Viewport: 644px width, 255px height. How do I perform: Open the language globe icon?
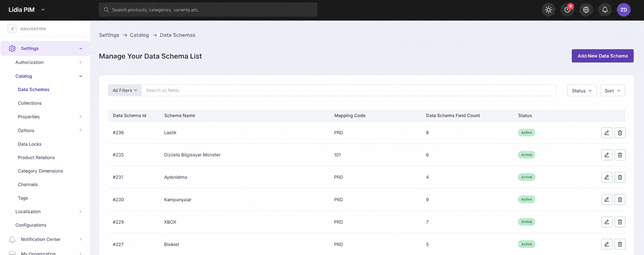(586, 10)
